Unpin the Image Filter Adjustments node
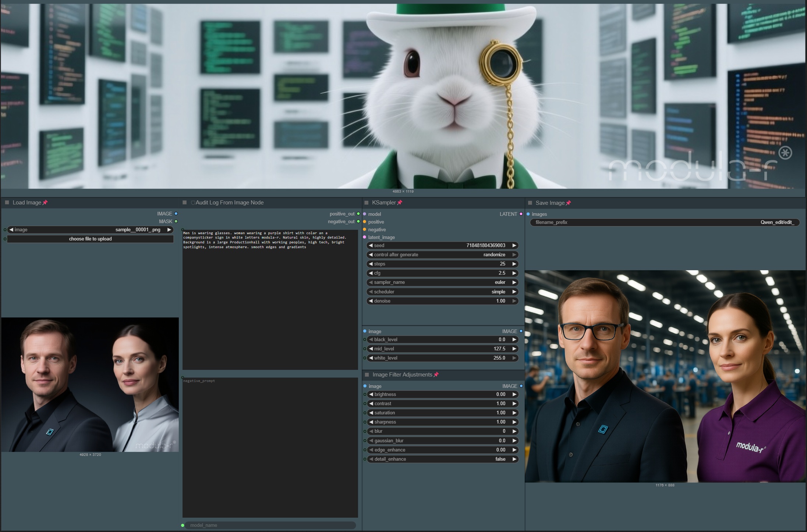Screen dimensions: 807x532 pos(436,375)
